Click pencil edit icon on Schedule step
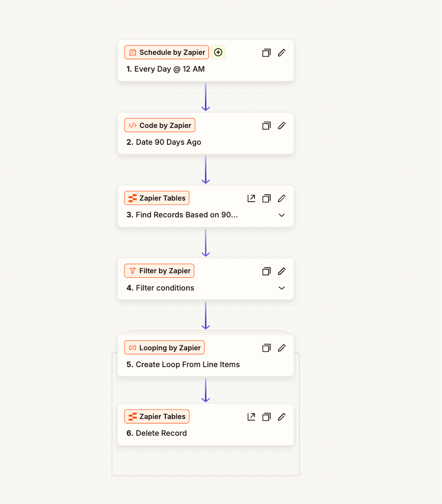The height and width of the screenshot is (504, 442). coord(281,53)
